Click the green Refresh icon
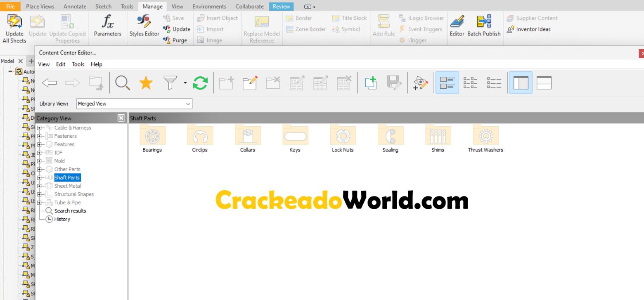This screenshot has height=300, width=644. point(200,83)
